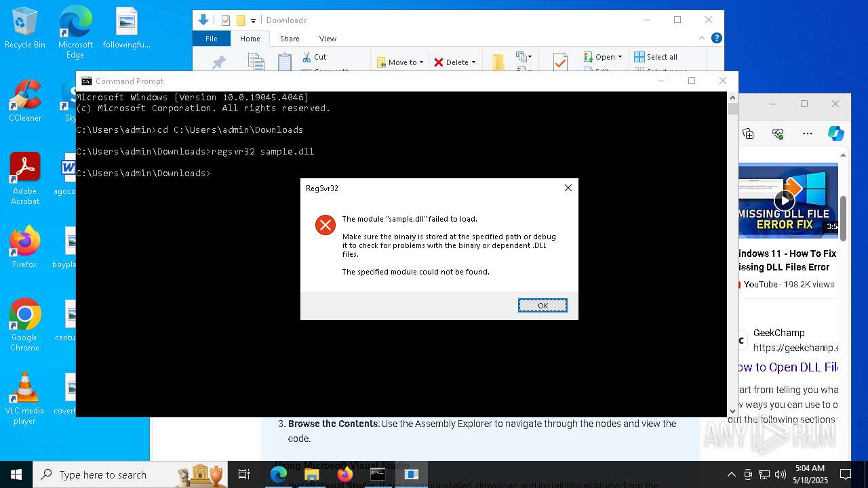Close the RegSvr32 dialog with its X
Image resolution: width=868 pixels, height=488 pixels.
point(568,188)
